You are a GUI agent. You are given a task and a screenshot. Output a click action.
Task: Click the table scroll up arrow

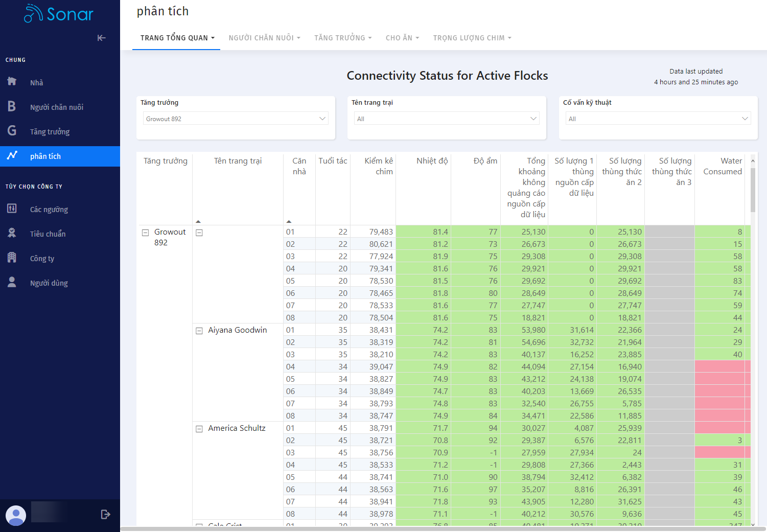coord(753,161)
